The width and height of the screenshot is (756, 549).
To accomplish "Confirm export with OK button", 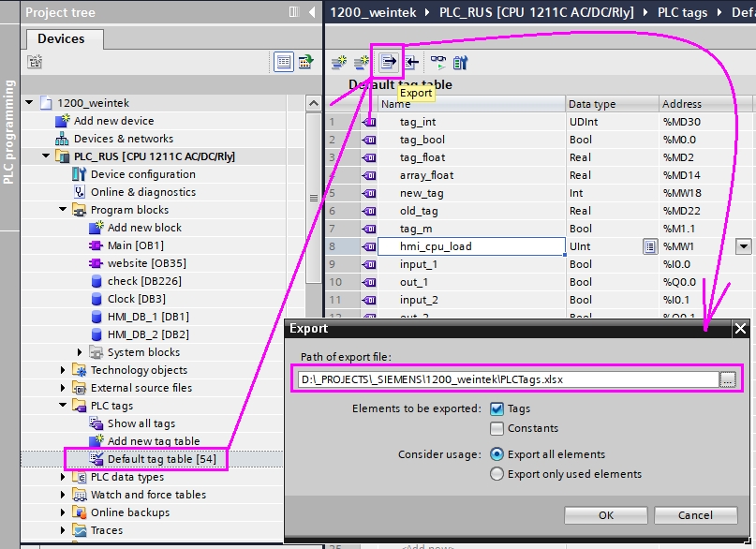I will click(606, 515).
